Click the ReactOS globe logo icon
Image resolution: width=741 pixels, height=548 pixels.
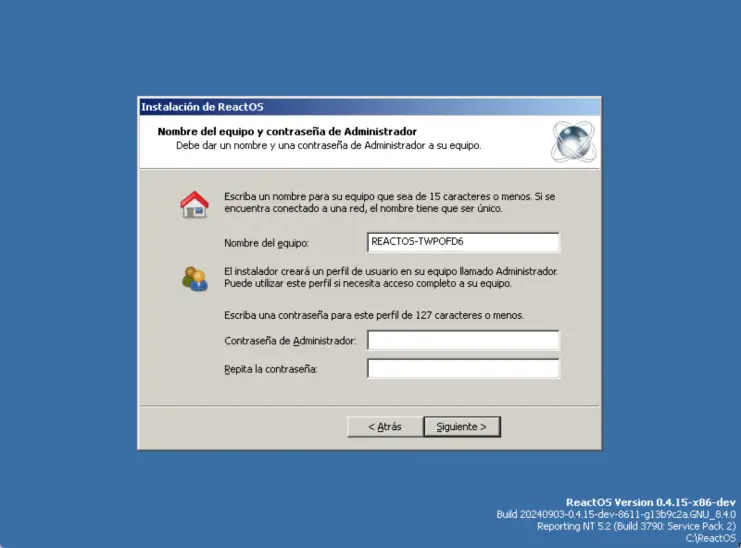point(574,141)
